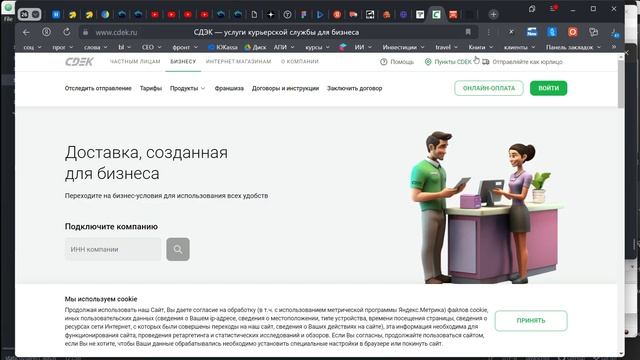The width and height of the screenshot is (640, 360).
Task: Click Заключить договор link
Action: tap(354, 88)
